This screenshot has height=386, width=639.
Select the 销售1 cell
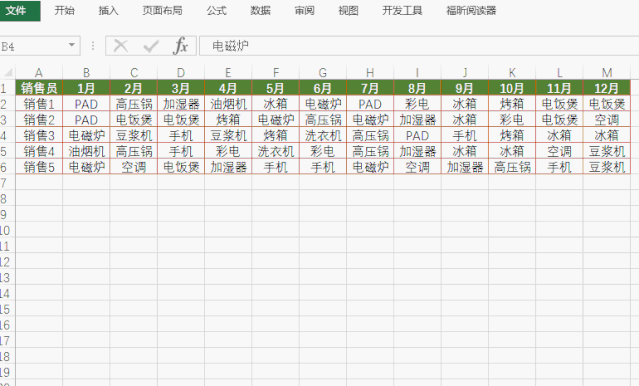39,104
